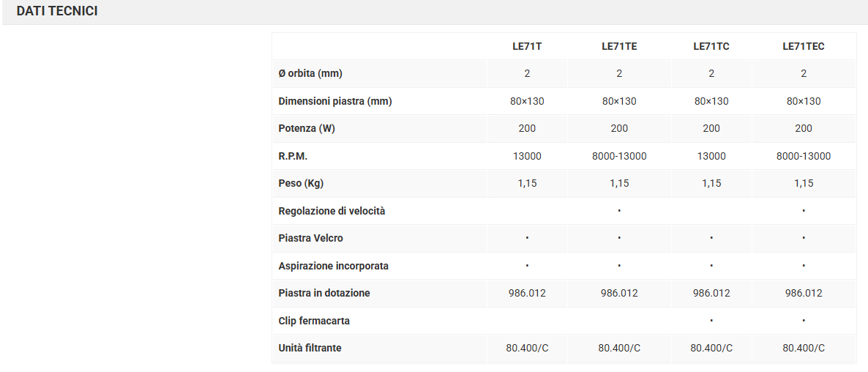Select the LE71TC column header
868x372 pixels.
tap(711, 46)
